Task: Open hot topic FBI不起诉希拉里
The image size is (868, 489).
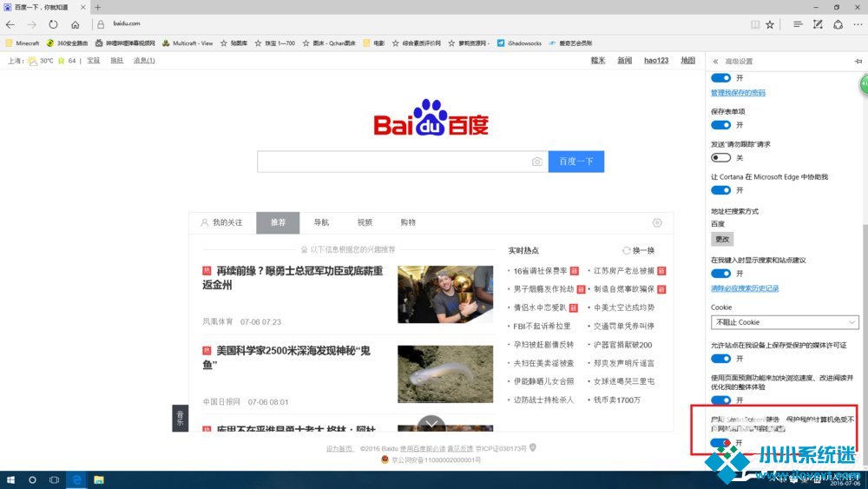Action: (x=542, y=327)
